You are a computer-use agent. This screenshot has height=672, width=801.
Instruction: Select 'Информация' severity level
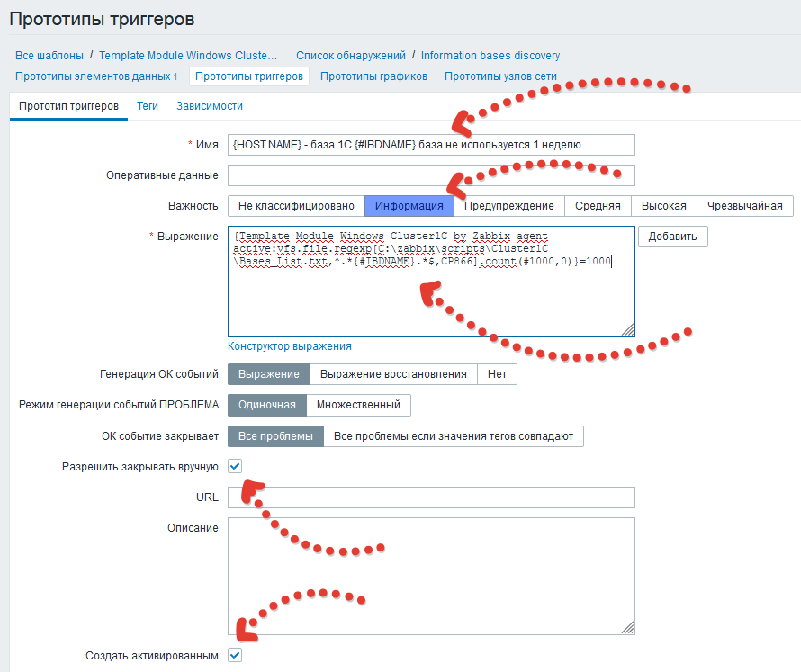tap(409, 206)
